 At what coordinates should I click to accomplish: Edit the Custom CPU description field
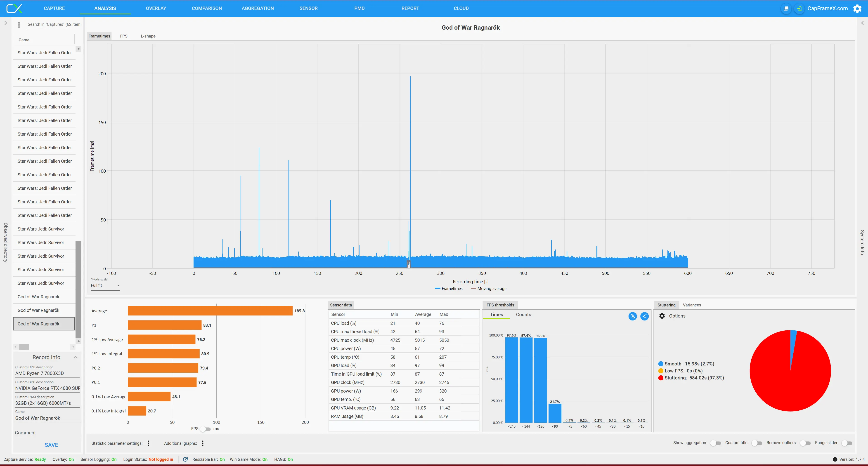pyautogui.click(x=47, y=373)
